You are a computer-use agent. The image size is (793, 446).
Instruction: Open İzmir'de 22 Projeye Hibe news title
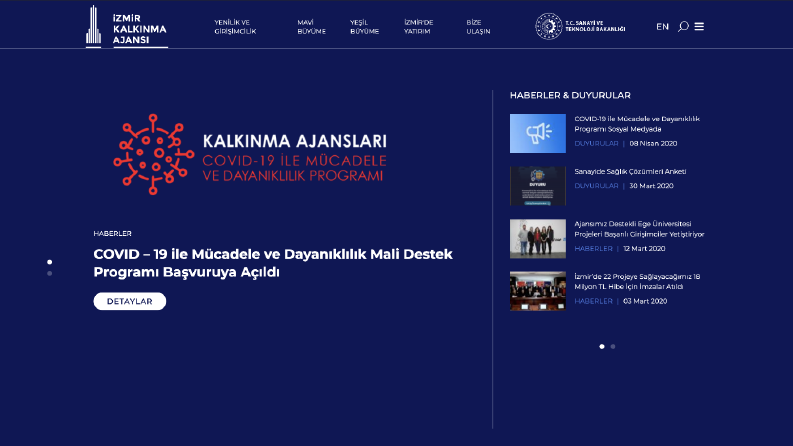point(637,282)
